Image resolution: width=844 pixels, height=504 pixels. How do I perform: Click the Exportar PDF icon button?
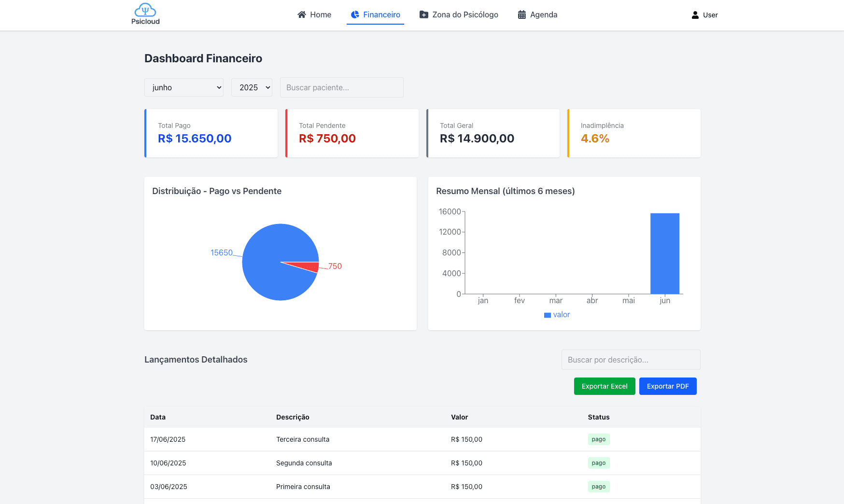click(668, 386)
